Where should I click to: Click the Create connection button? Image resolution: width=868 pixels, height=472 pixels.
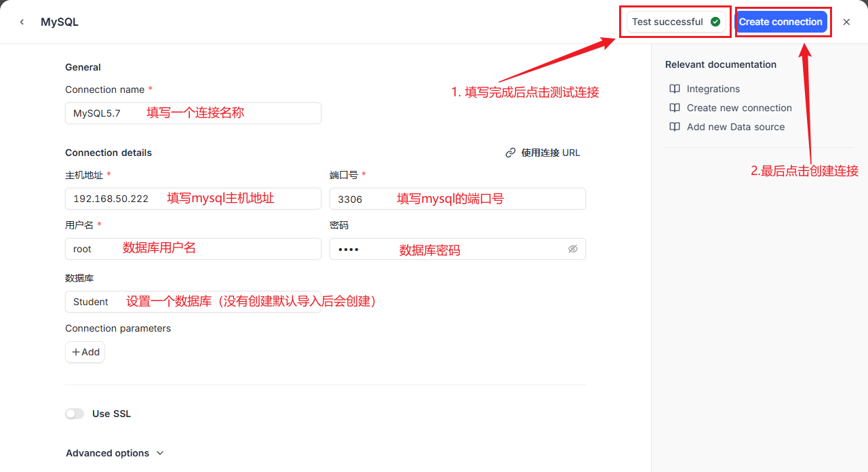(x=781, y=22)
